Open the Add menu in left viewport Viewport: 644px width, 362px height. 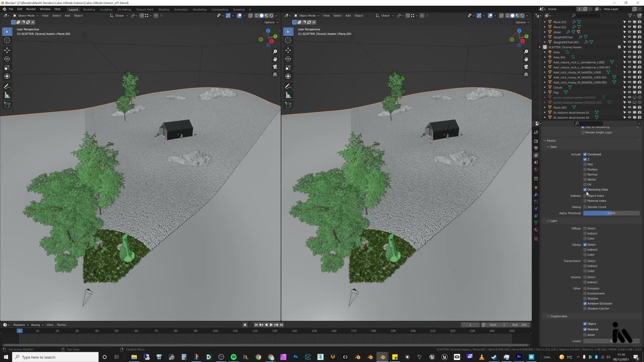[67, 16]
